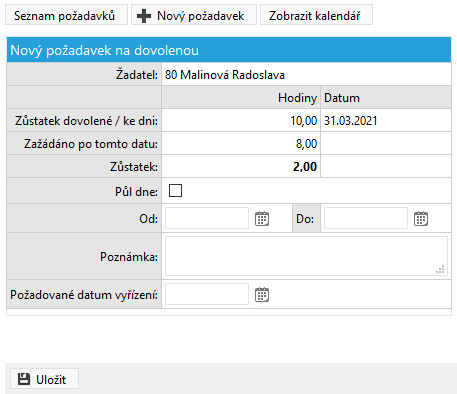Focus the Od date field
The width and height of the screenshot is (457, 394).
207,218
